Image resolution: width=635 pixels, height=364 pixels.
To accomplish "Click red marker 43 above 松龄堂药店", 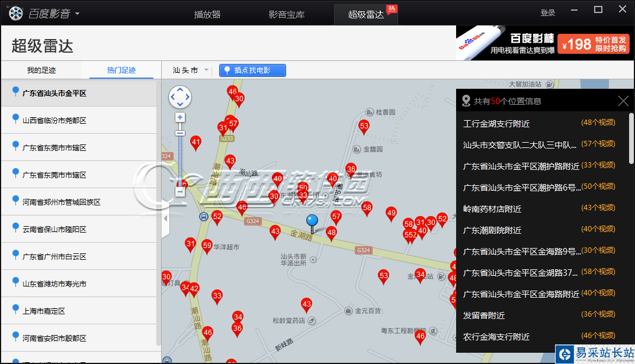I will pos(307,305).
